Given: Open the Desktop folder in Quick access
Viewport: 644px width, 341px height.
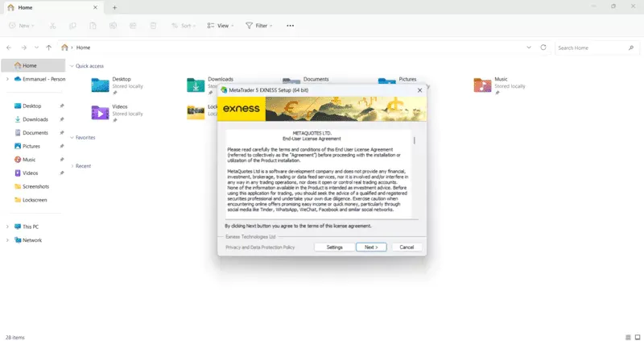Looking at the screenshot, I should 117,85.
